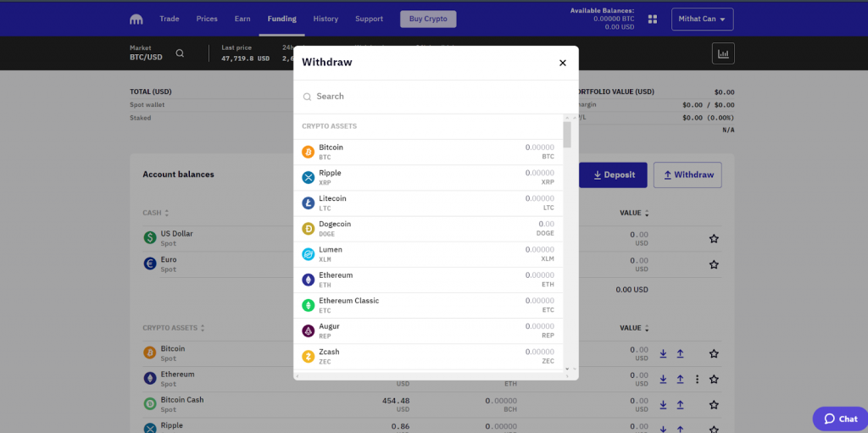The height and width of the screenshot is (433, 868).
Task: Open the Ethereum row more options menu
Action: click(698, 380)
